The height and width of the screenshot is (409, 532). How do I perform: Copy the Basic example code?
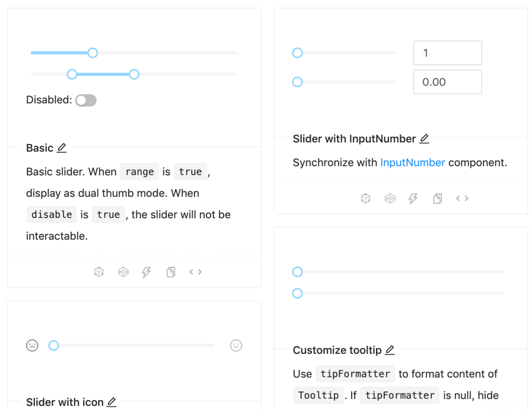[171, 271]
